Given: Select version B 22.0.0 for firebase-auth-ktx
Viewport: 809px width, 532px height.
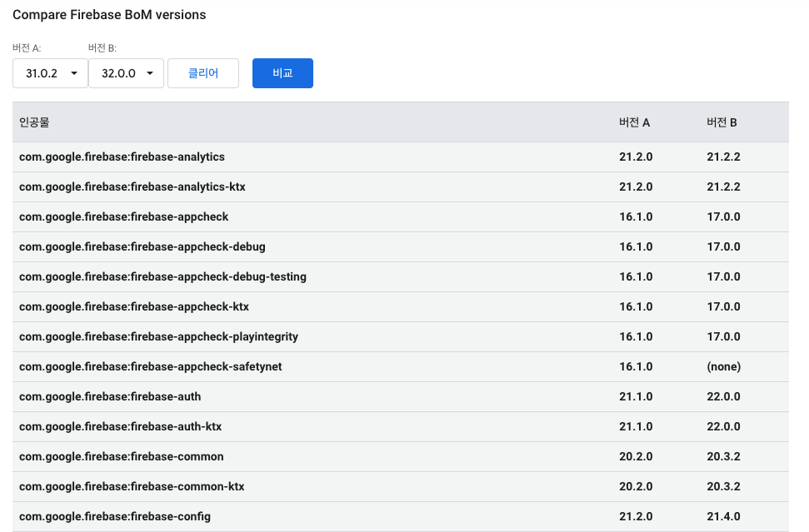Looking at the screenshot, I should [723, 426].
